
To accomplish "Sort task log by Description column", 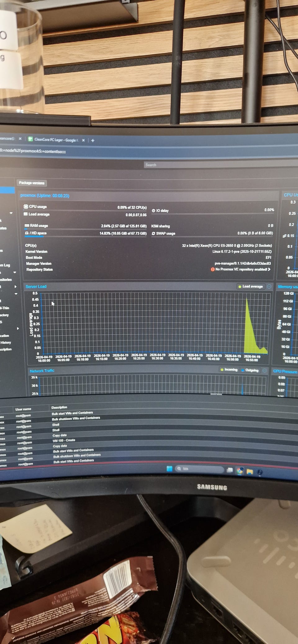I will pos(59,407).
